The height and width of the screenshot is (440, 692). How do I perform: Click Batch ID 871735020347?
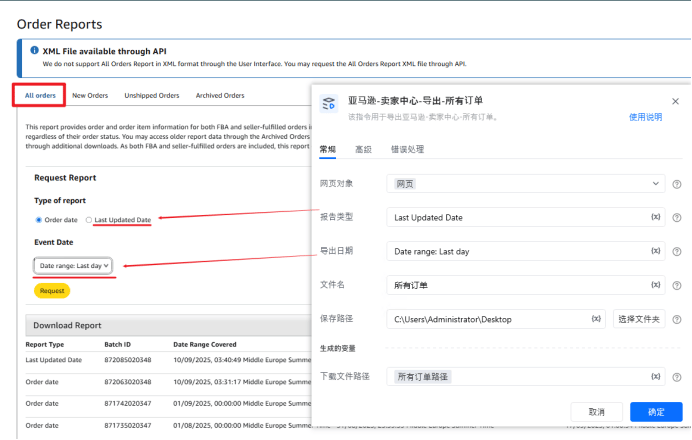pos(128,425)
